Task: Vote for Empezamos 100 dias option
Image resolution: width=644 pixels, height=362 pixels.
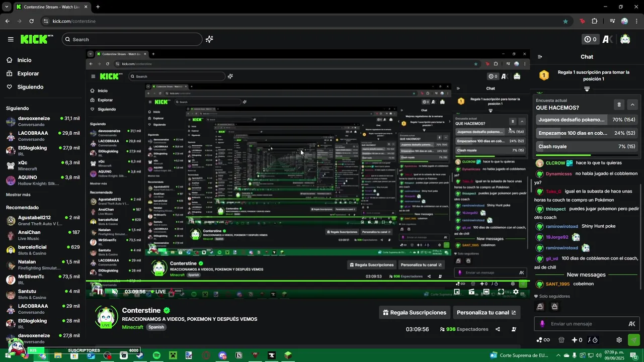Action: (x=587, y=133)
